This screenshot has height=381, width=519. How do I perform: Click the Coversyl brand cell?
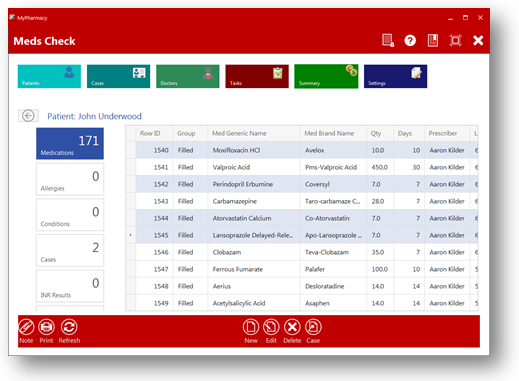(333, 184)
